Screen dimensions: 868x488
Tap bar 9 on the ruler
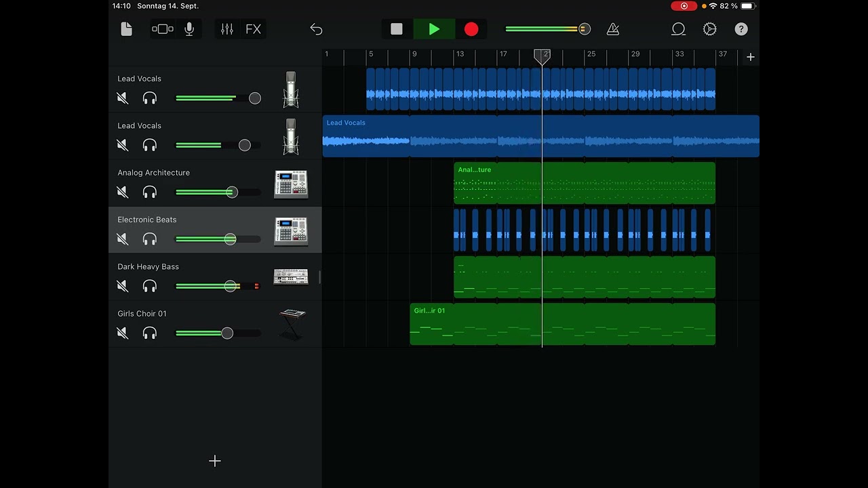(x=414, y=54)
